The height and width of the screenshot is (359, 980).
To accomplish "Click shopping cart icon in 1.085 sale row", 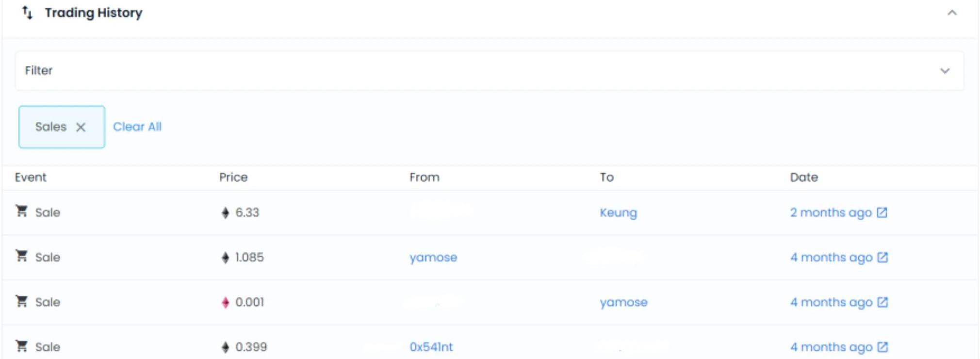I will pyautogui.click(x=22, y=256).
